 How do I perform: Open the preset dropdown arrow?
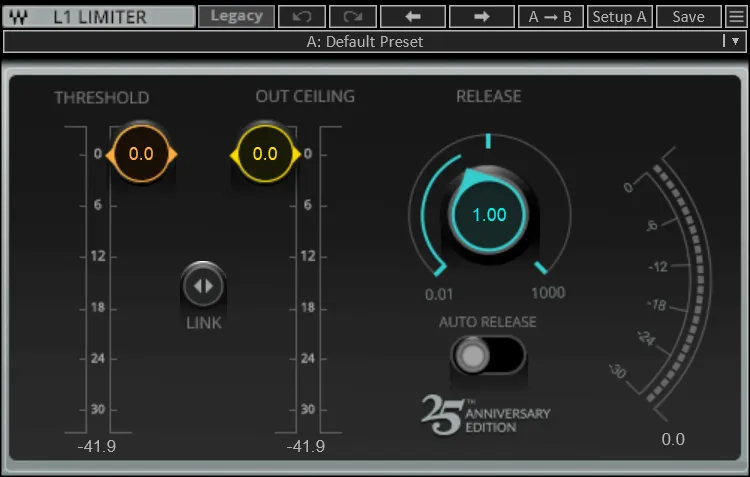point(736,42)
